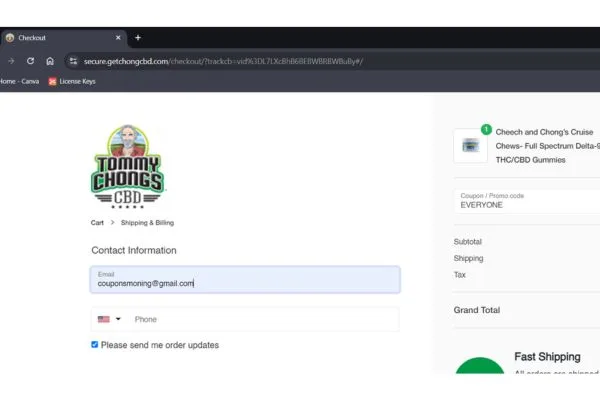Go back to Cart breadcrumb
Image resolution: width=600 pixels, height=400 pixels.
pyautogui.click(x=97, y=223)
